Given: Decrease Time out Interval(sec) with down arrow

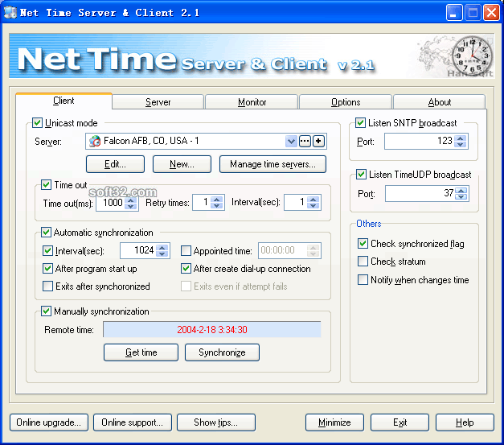Looking at the screenshot, I should coord(313,206).
